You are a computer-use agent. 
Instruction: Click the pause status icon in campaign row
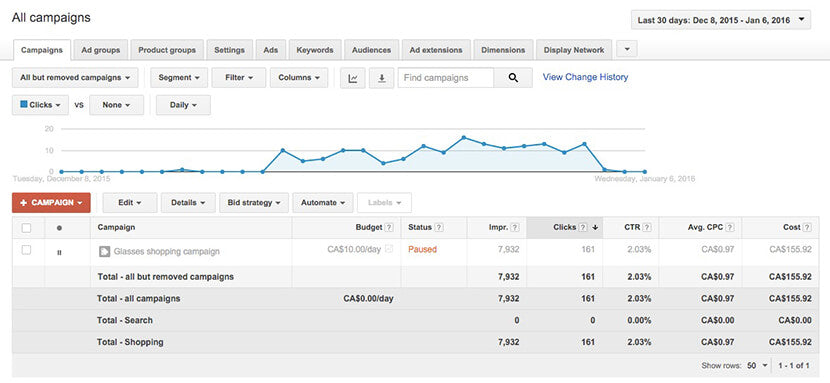click(x=59, y=252)
